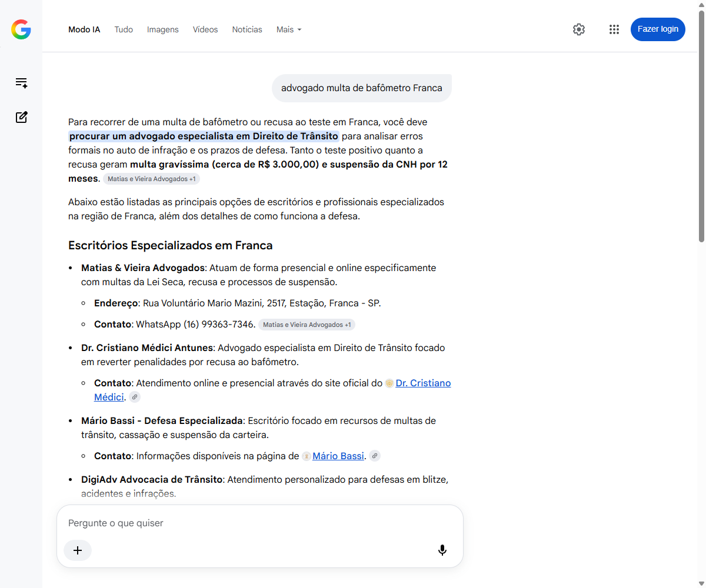The height and width of the screenshot is (588, 706).
Task: Click the query bubble 'advogado multa de bafômetro Franca'
Action: (362, 88)
